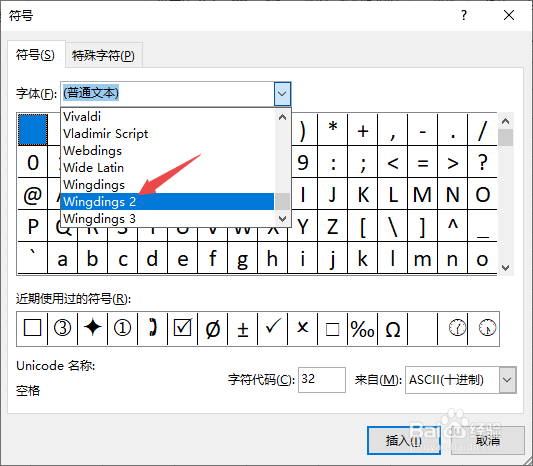Select the highlighted space character cell
Viewport: 533px width, 466px height.
coord(33,130)
